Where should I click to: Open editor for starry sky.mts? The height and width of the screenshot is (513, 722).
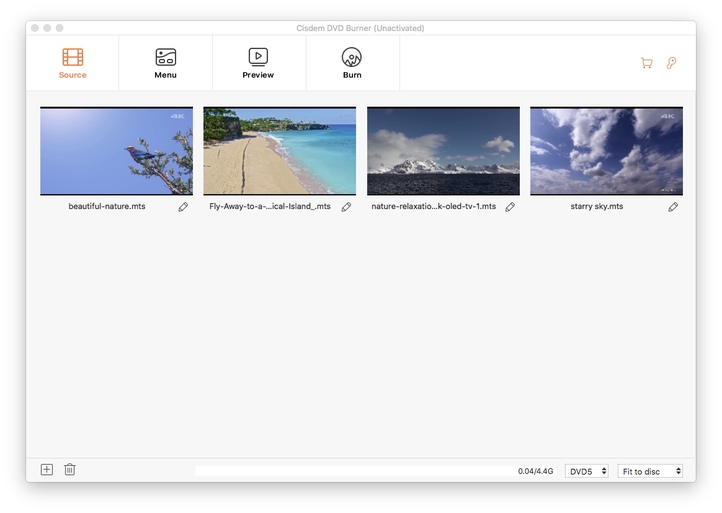(x=673, y=207)
